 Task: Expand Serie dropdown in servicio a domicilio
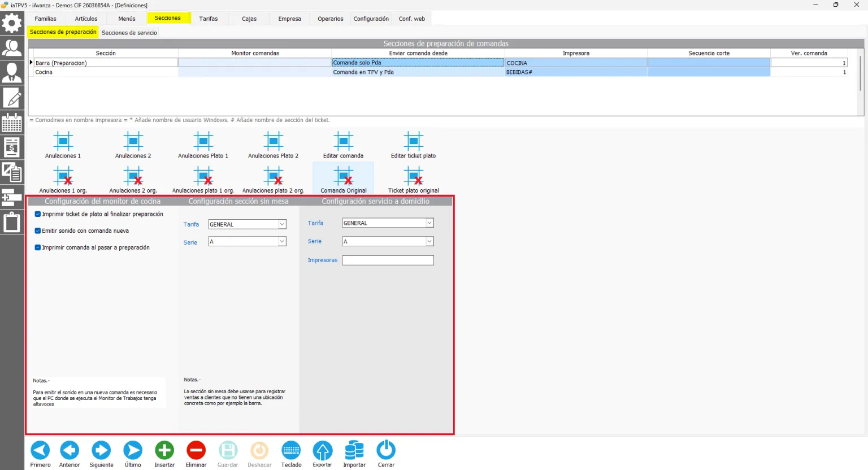click(x=429, y=241)
